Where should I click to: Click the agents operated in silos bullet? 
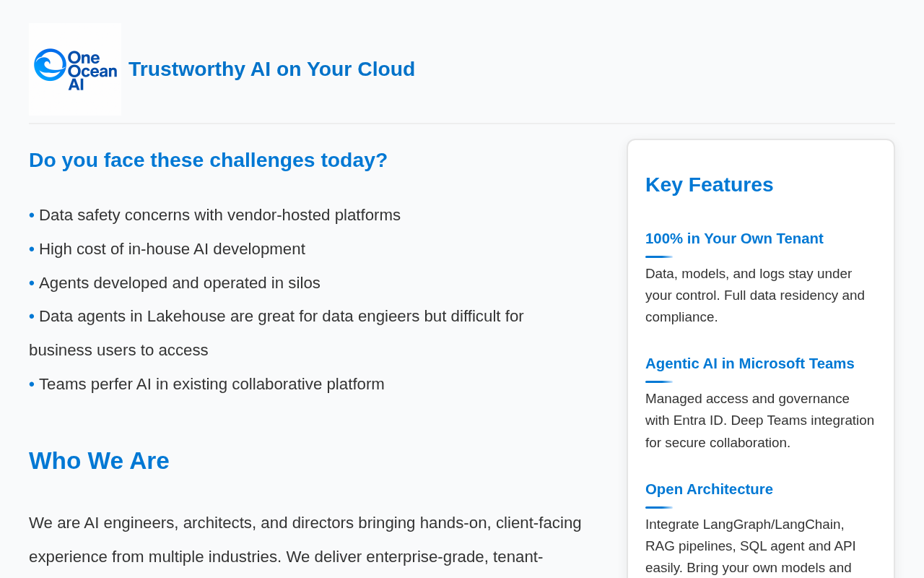point(179,283)
